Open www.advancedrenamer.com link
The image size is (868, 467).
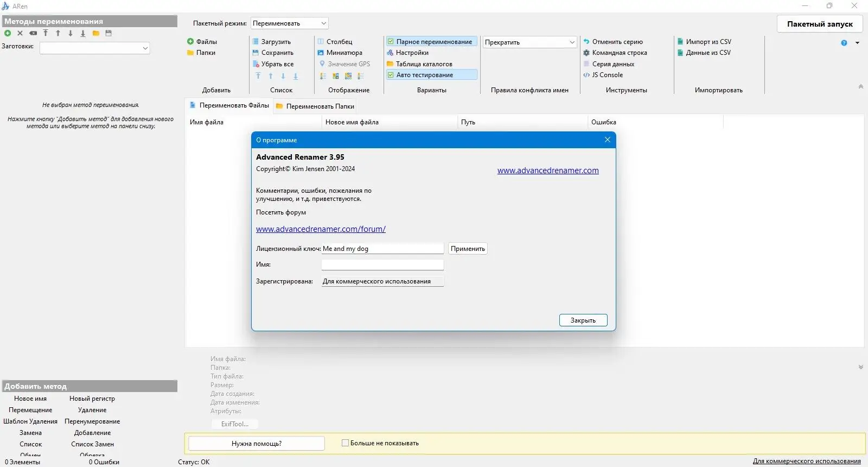click(x=548, y=171)
